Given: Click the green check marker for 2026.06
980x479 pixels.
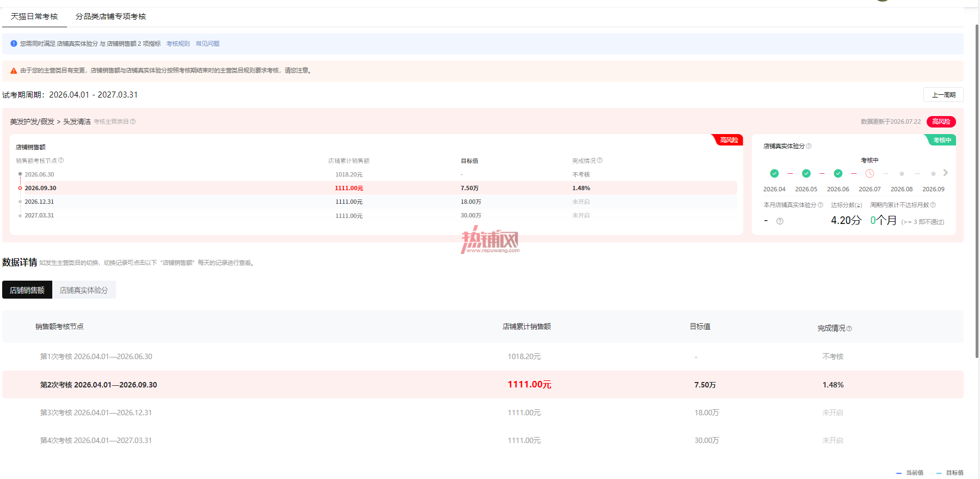Looking at the screenshot, I should click(838, 173).
